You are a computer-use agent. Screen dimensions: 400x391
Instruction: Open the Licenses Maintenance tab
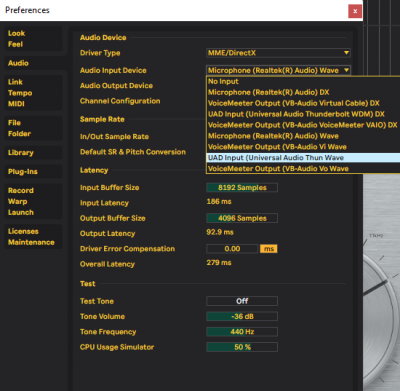pyautogui.click(x=33, y=237)
